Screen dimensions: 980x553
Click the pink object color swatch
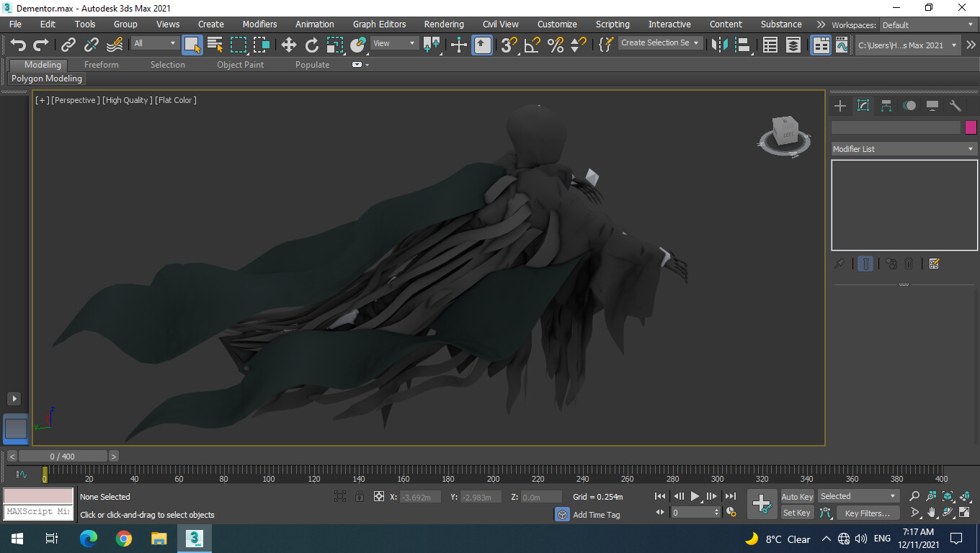(971, 127)
